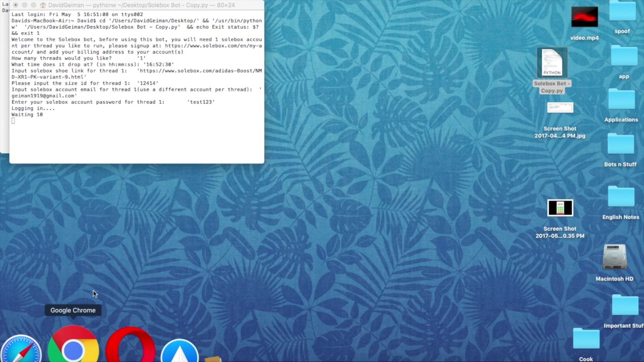Click the '16:52:30' drop time text

pyautogui.click(x=158, y=64)
